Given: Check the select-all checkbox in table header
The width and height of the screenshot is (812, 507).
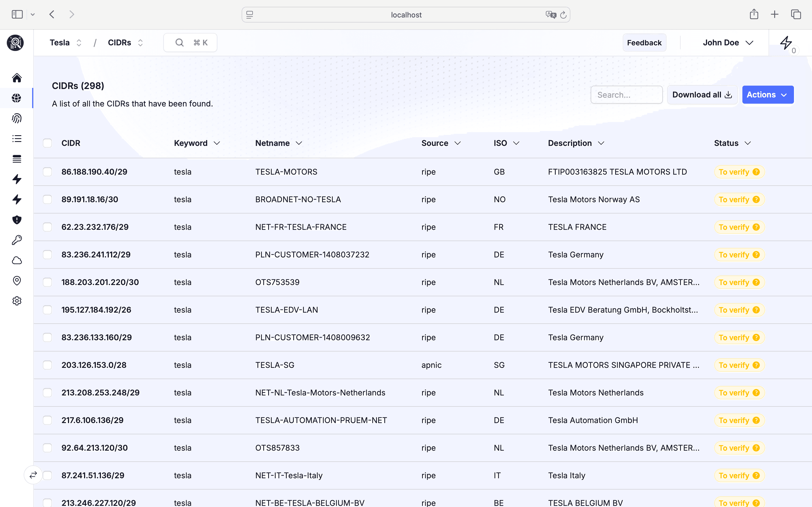Looking at the screenshot, I should coord(47,143).
